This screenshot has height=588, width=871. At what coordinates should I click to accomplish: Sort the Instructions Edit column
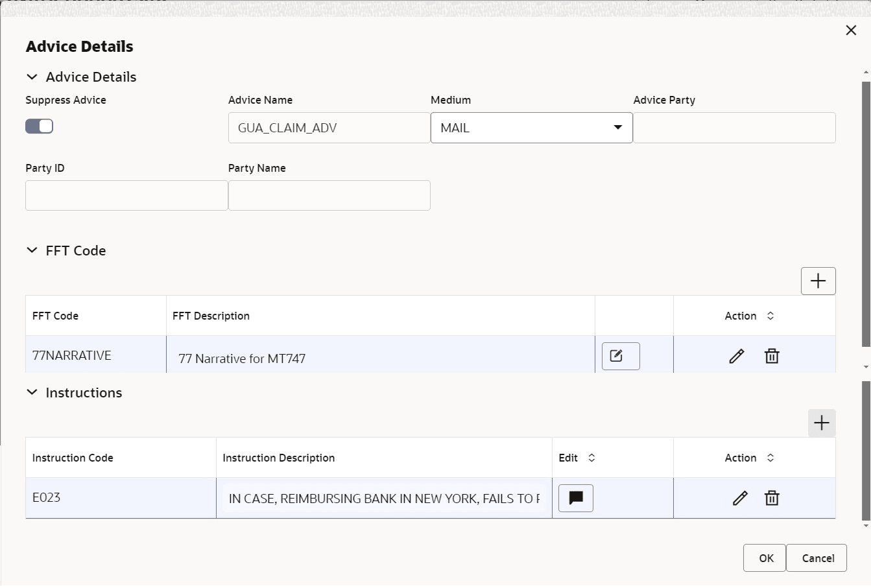coord(591,457)
